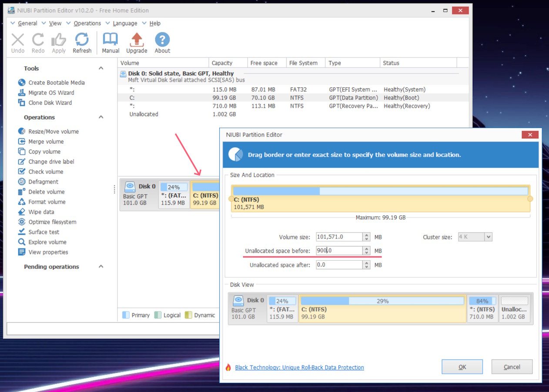Collapse the Pending operations section

pyautogui.click(x=101, y=267)
